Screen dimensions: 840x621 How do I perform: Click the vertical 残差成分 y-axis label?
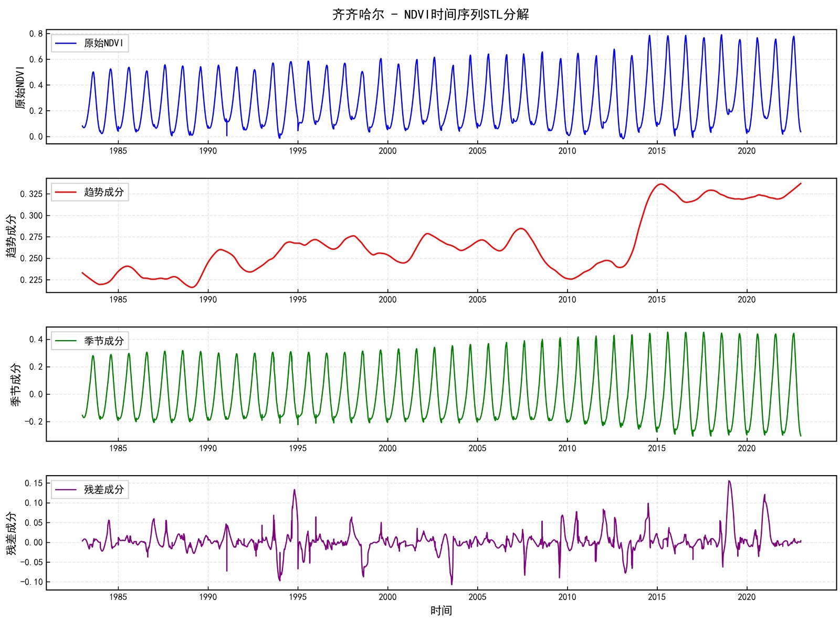(12, 533)
